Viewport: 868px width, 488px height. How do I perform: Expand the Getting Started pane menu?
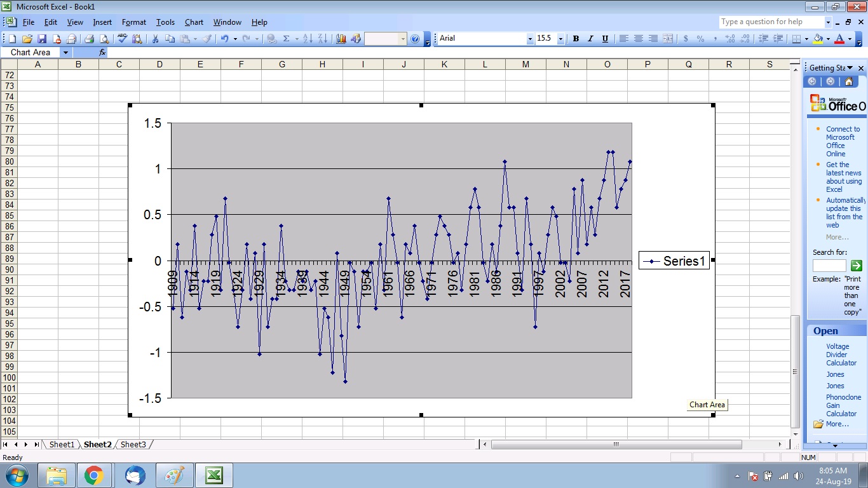tap(850, 68)
